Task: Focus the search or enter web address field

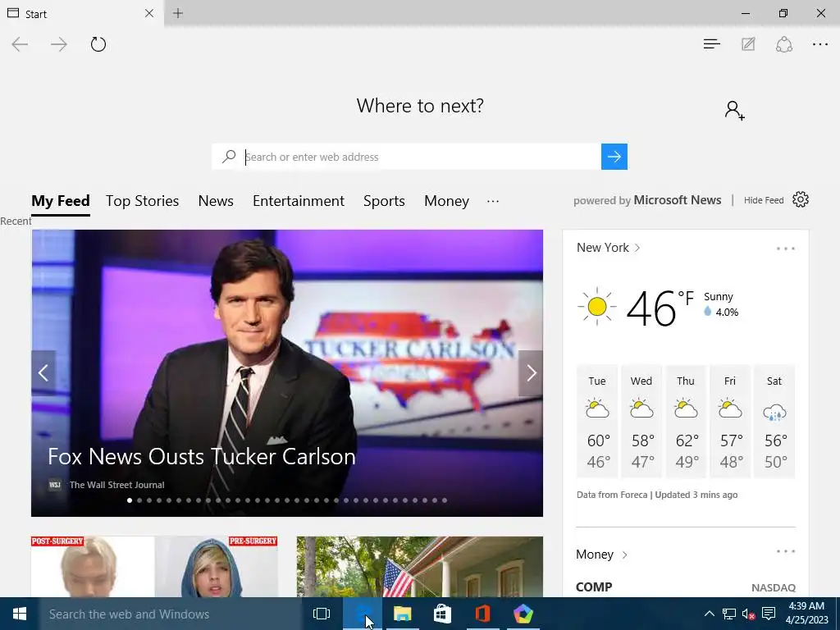Action: pyautogui.click(x=419, y=157)
